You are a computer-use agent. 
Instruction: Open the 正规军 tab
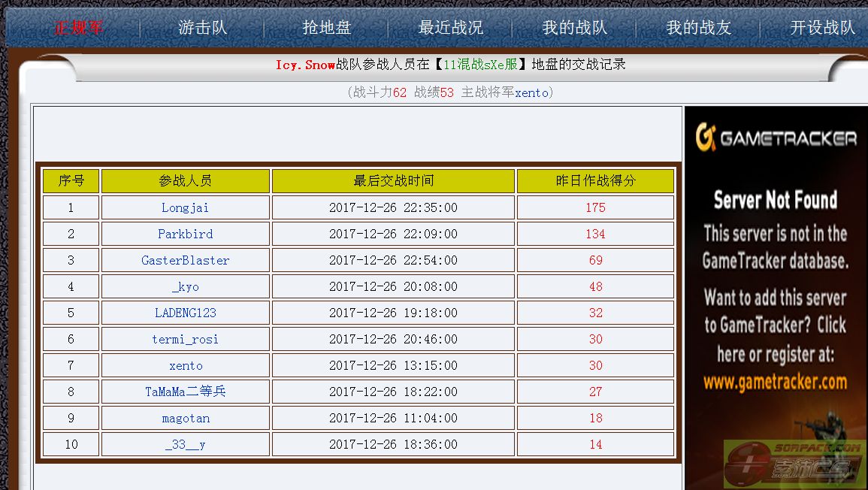(78, 27)
